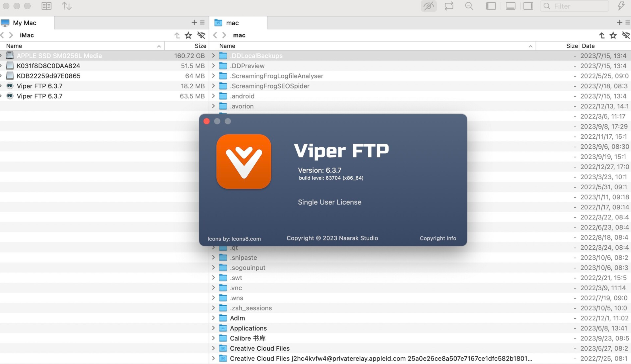631x364 pixels.
Task: Sort right pane by Size column
Action: 558,46
